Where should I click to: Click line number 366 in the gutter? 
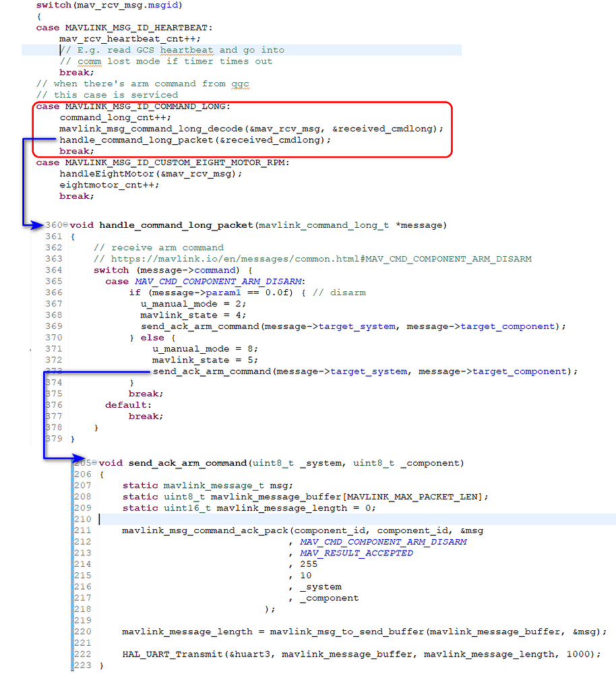pos(54,293)
